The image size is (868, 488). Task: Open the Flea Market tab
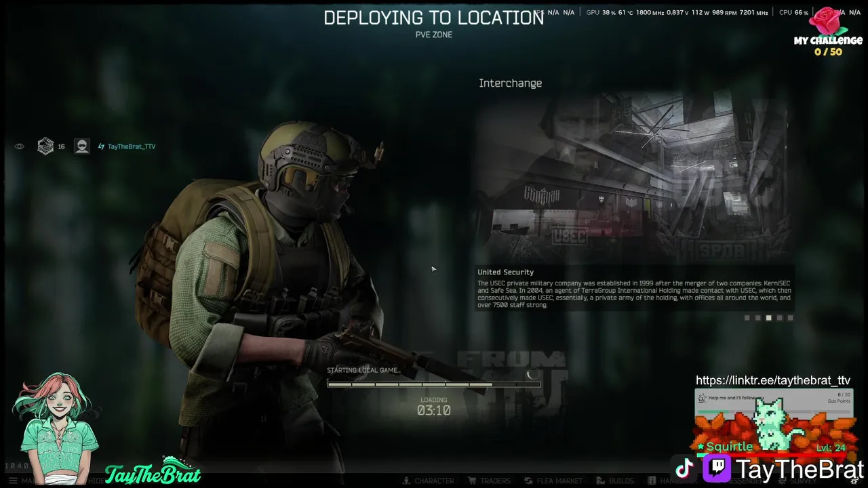554,481
